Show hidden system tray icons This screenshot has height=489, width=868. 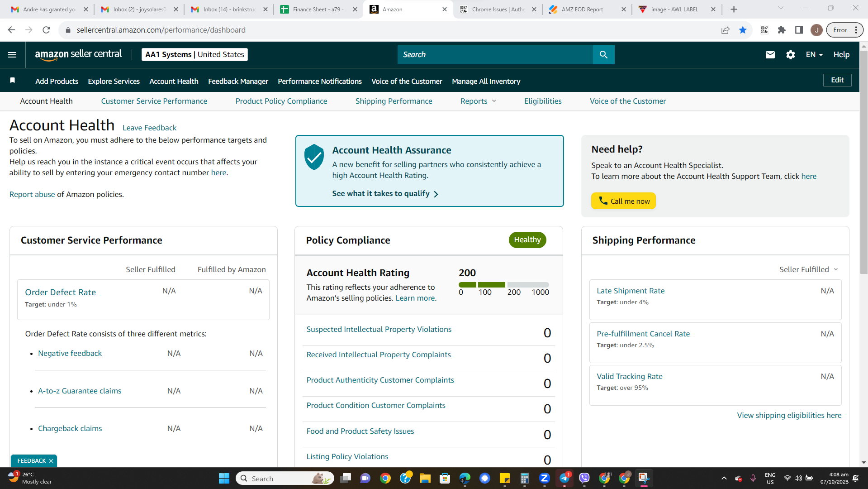coord(724,479)
